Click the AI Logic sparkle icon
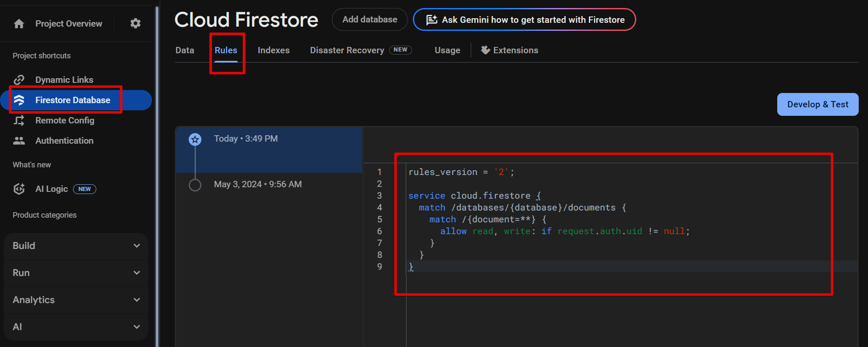 [19, 189]
